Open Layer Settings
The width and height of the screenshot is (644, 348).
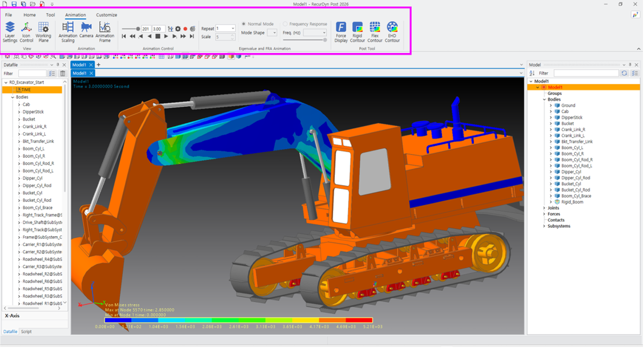[x=10, y=32]
